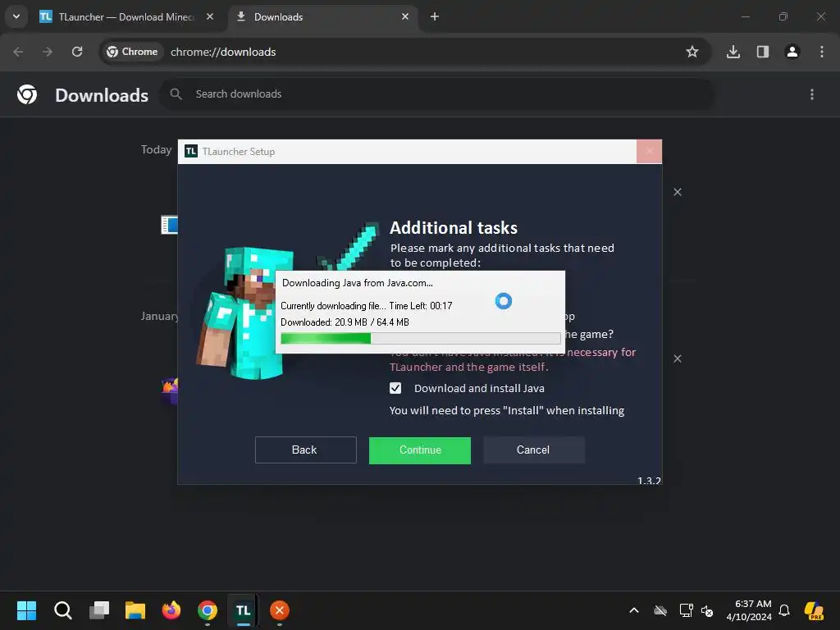Image resolution: width=840 pixels, height=630 pixels.
Task: Open the Windows Start menu
Action: pos(26,610)
